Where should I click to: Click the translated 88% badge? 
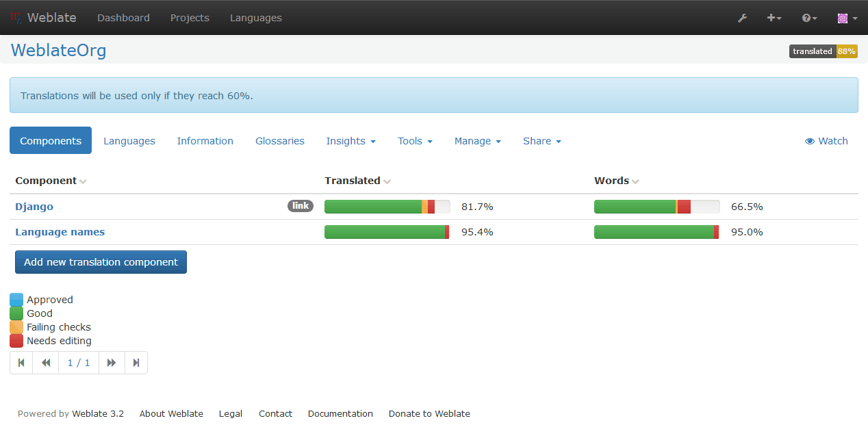[x=823, y=51]
